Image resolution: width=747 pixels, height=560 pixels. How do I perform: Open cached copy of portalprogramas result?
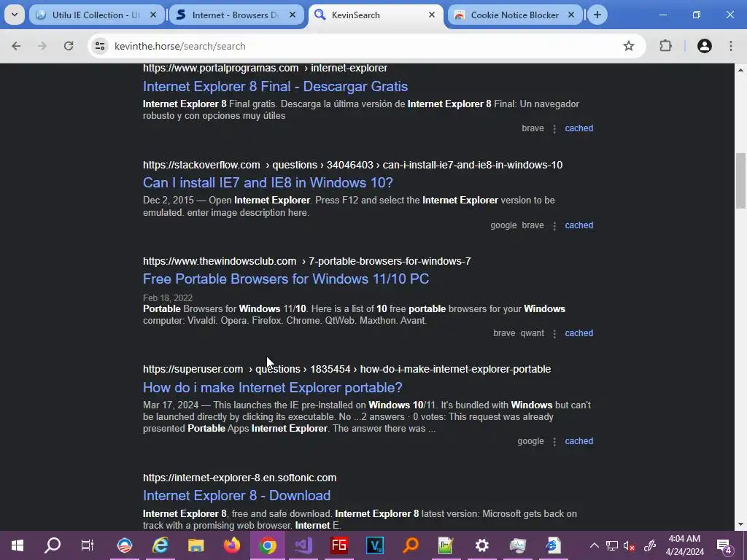tap(578, 128)
